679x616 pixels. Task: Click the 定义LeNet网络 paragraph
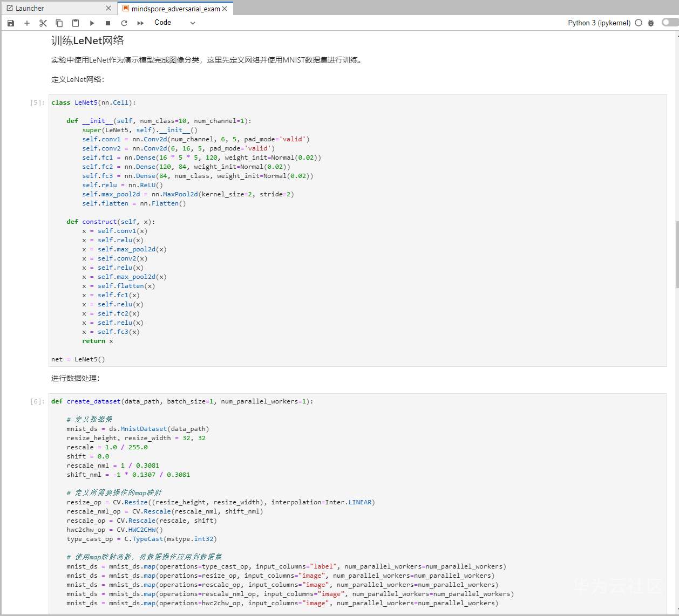(x=78, y=79)
